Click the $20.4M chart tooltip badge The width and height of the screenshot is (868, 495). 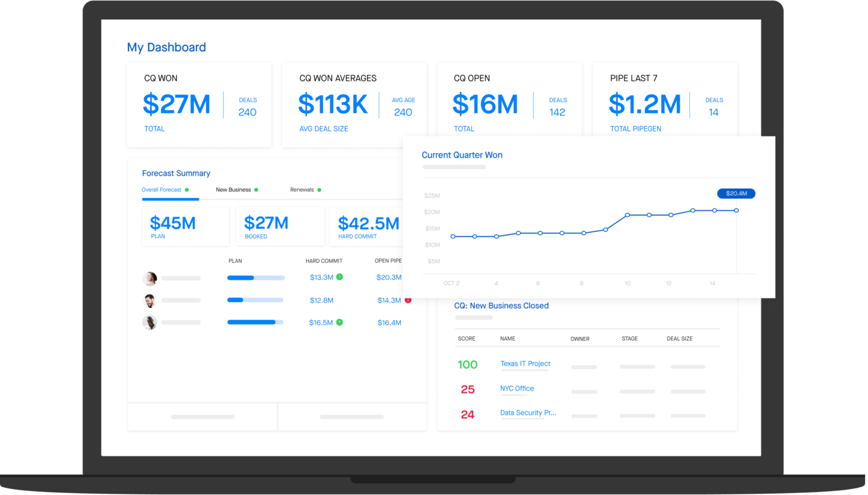[736, 194]
